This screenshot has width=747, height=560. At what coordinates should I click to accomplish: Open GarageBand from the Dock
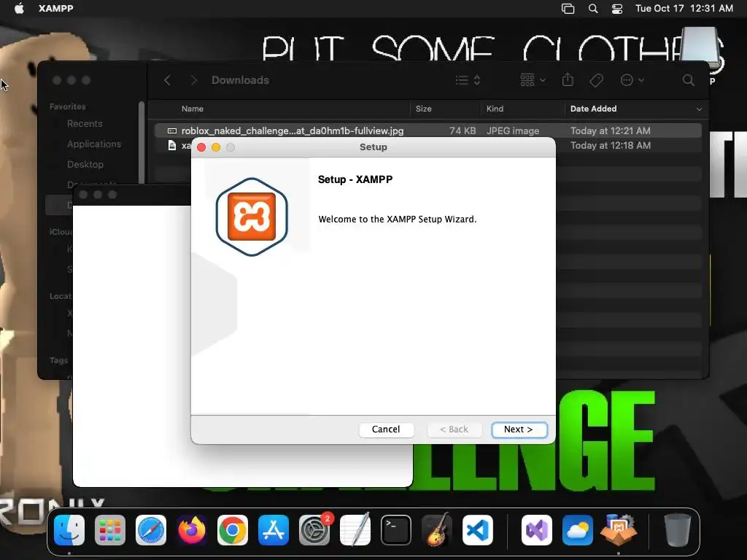[x=437, y=529]
